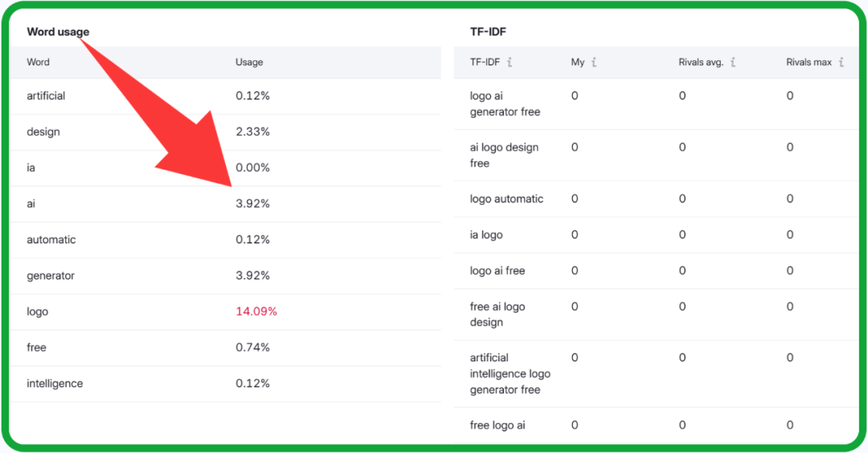Click info icon next to Rivals max
868x453 pixels.
click(x=841, y=63)
